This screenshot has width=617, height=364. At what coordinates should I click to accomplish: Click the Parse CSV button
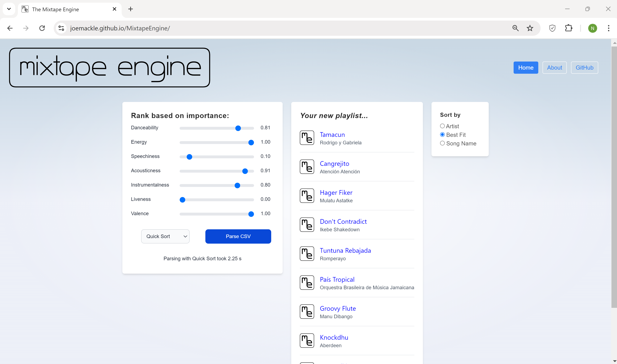238,236
